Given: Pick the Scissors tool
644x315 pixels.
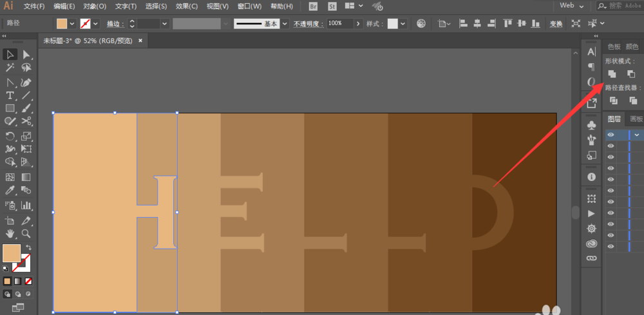Looking at the screenshot, I should click(x=26, y=122).
